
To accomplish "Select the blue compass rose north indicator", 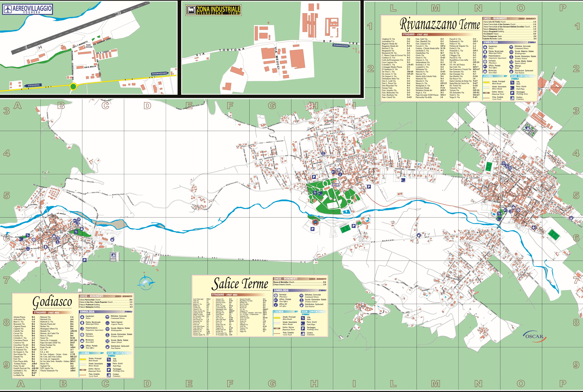I will (x=146, y=281).
